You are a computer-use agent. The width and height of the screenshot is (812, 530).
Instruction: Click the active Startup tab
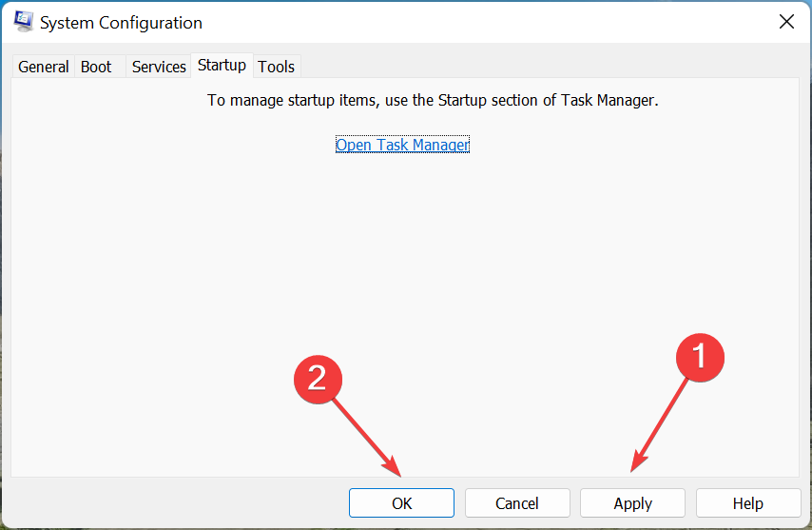[222, 66]
